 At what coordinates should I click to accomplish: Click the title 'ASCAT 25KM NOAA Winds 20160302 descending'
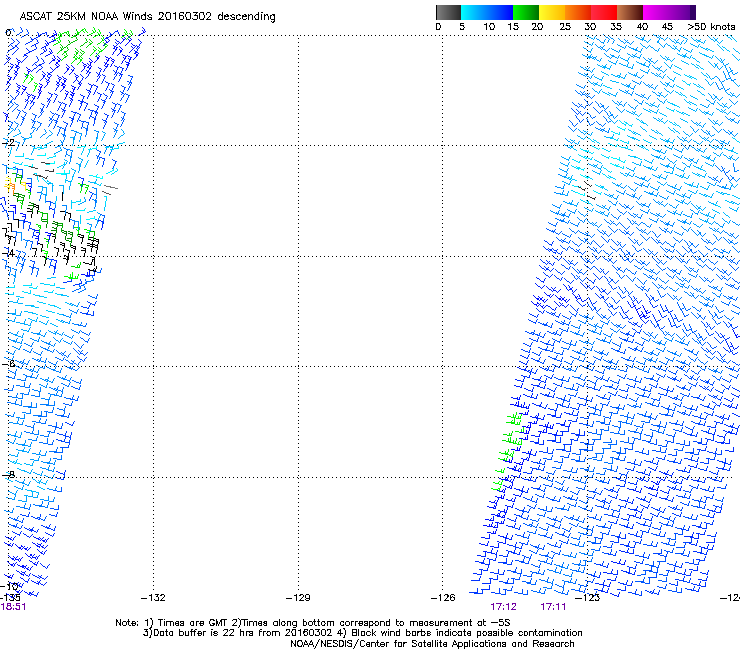pyautogui.click(x=147, y=17)
